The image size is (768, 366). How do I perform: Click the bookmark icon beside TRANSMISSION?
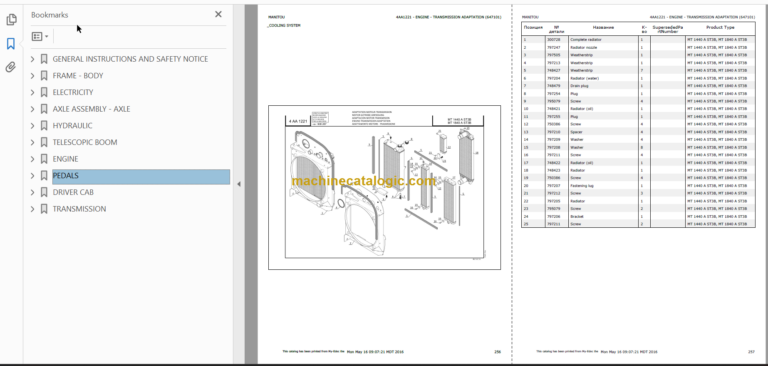pyautogui.click(x=44, y=209)
